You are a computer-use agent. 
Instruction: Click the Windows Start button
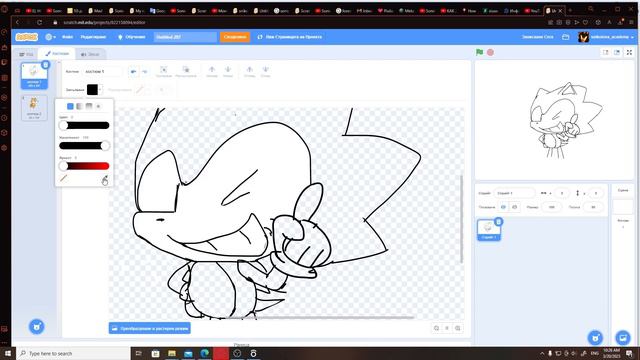coord(8,353)
